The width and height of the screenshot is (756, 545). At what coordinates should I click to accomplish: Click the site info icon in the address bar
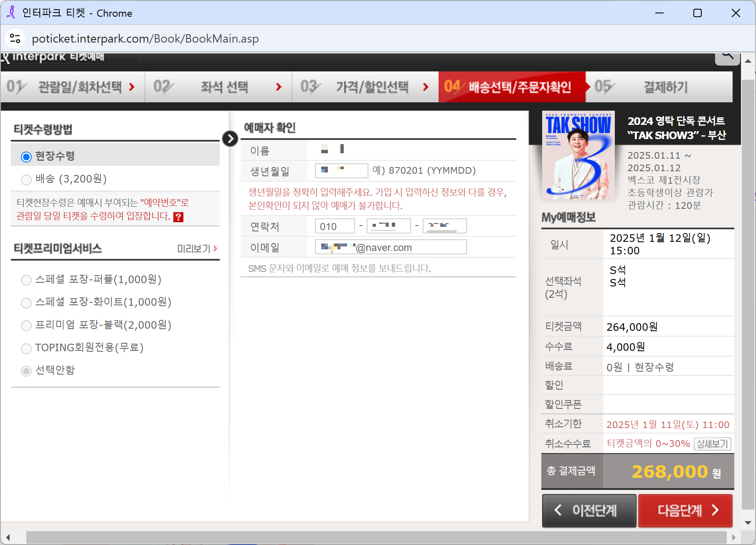click(15, 38)
